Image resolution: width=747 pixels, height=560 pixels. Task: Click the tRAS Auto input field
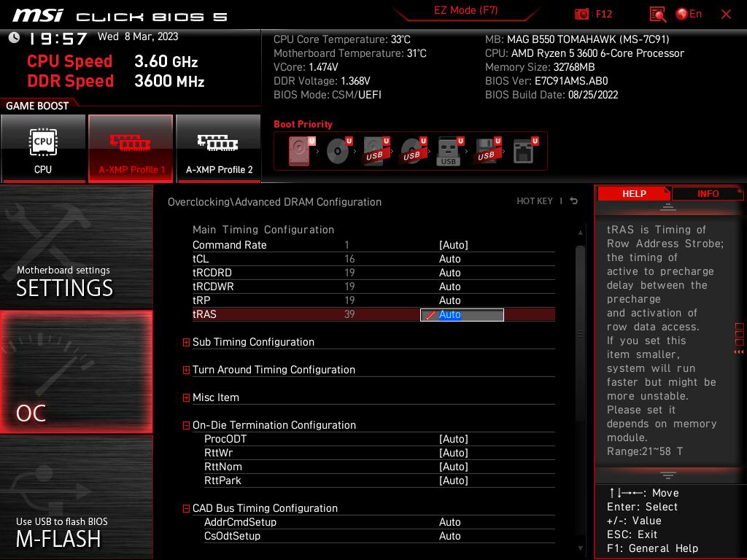tap(462, 314)
